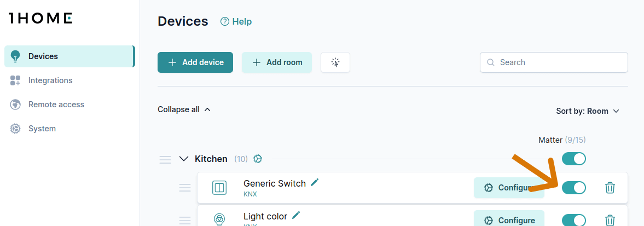Viewport: 644px width, 226px height.
Task: Open Kitchen room settings gear
Action: tap(258, 159)
